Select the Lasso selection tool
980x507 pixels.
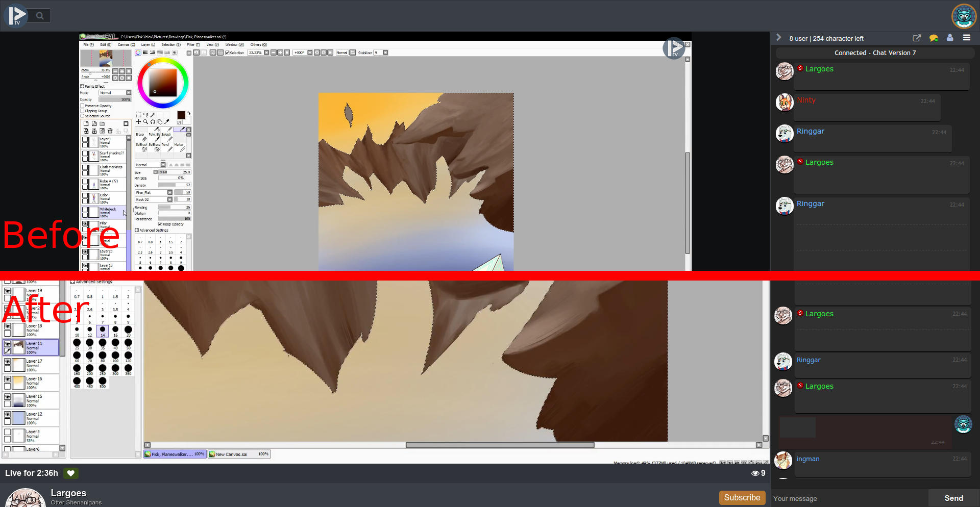pyautogui.click(x=145, y=115)
